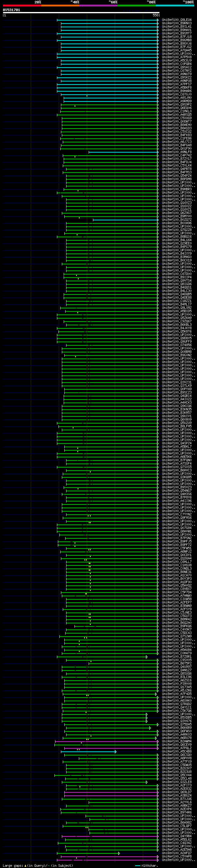Click the short cyan bar for UniRef100_A9NLF8
This screenshot has height=868, width=197.
pyautogui.click(x=124, y=152)
